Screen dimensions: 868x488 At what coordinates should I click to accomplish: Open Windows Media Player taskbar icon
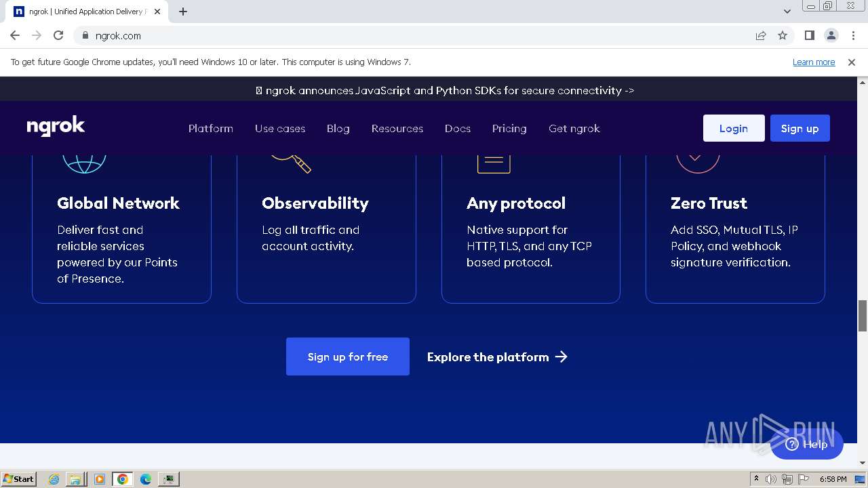click(99, 479)
